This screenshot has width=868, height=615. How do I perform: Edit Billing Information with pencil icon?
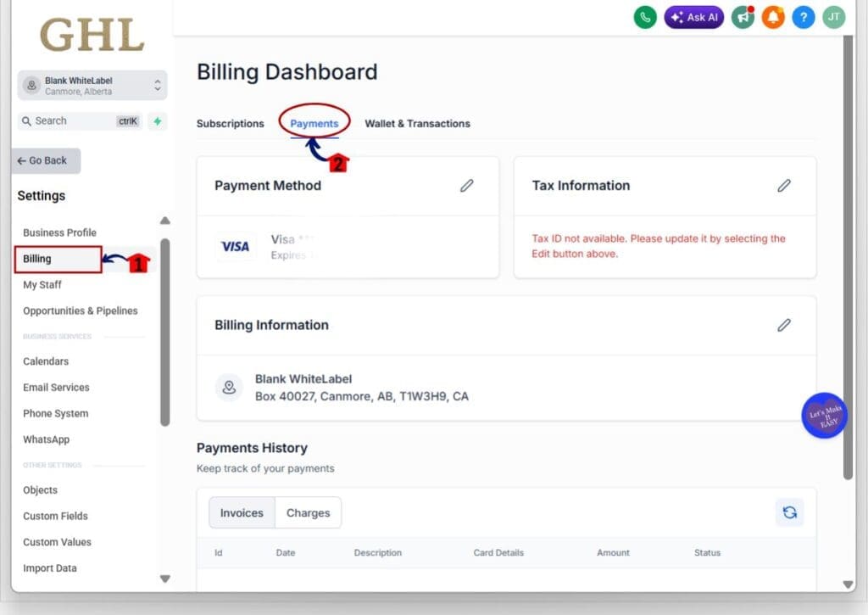point(784,325)
